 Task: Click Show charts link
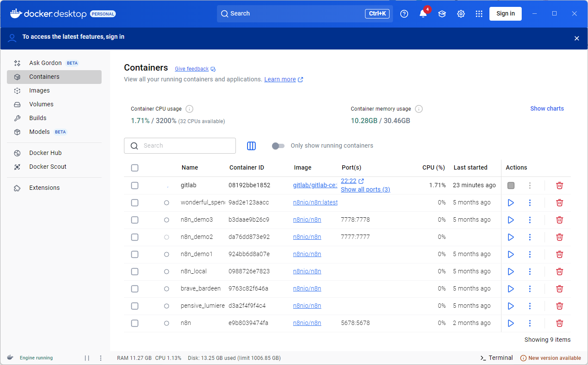coord(547,109)
